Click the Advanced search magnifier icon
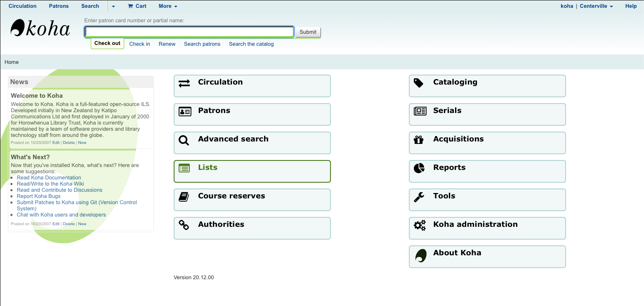The width and height of the screenshot is (644, 306). (x=184, y=140)
